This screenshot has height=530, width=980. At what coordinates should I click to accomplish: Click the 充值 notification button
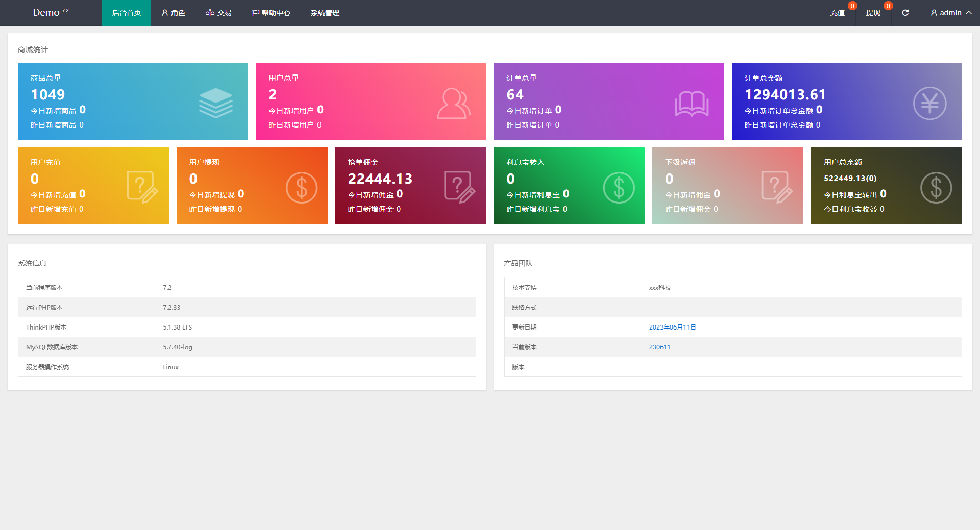point(837,13)
